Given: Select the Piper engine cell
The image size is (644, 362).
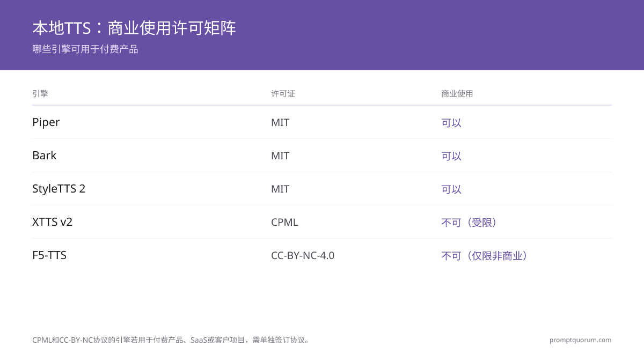Looking at the screenshot, I should click(46, 122).
